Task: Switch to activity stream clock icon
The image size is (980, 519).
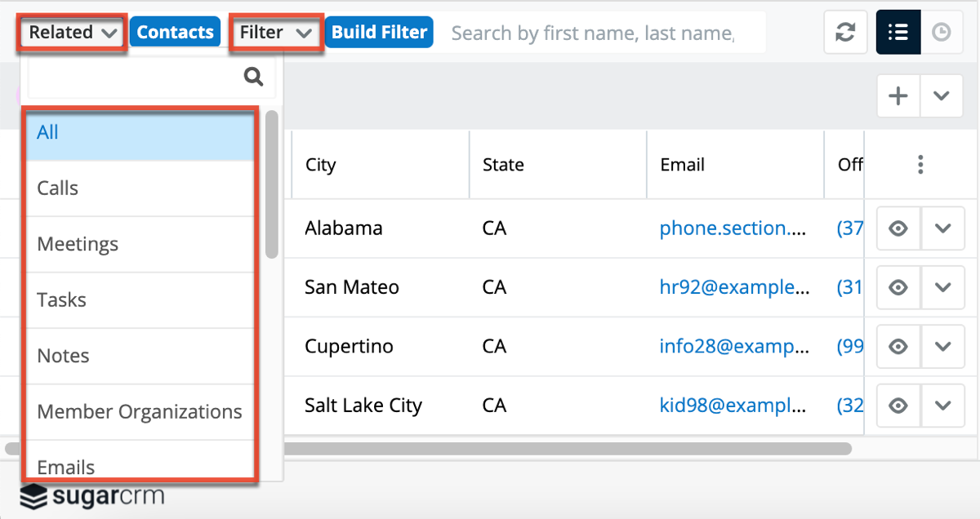Action: pyautogui.click(x=942, y=33)
